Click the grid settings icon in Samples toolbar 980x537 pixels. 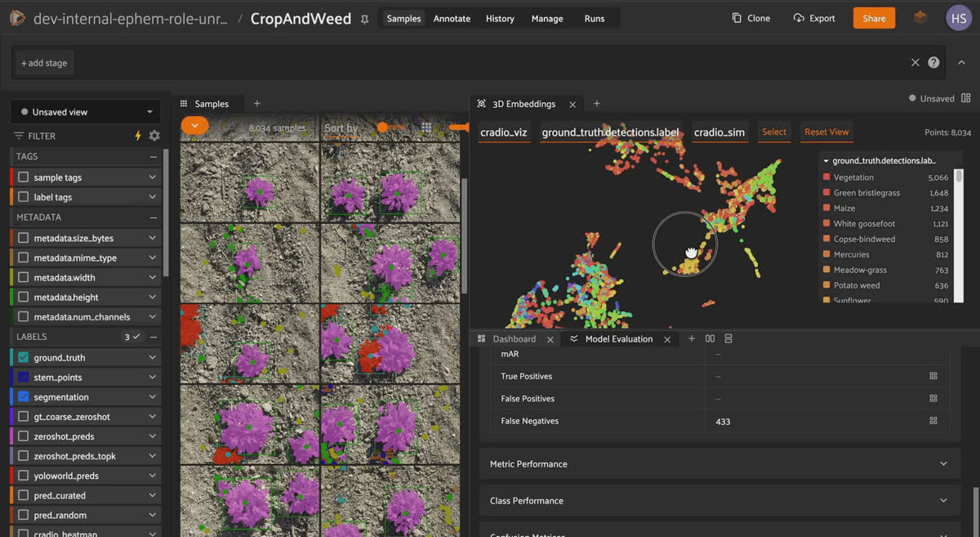[426, 128]
